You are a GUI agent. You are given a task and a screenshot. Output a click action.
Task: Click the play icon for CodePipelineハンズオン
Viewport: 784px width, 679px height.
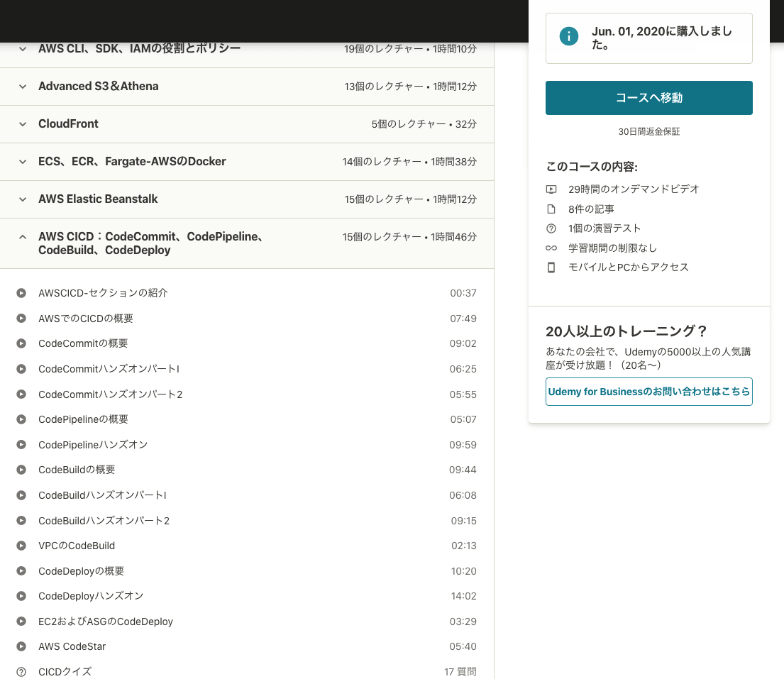pyautogui.click(x=23, y=444)
